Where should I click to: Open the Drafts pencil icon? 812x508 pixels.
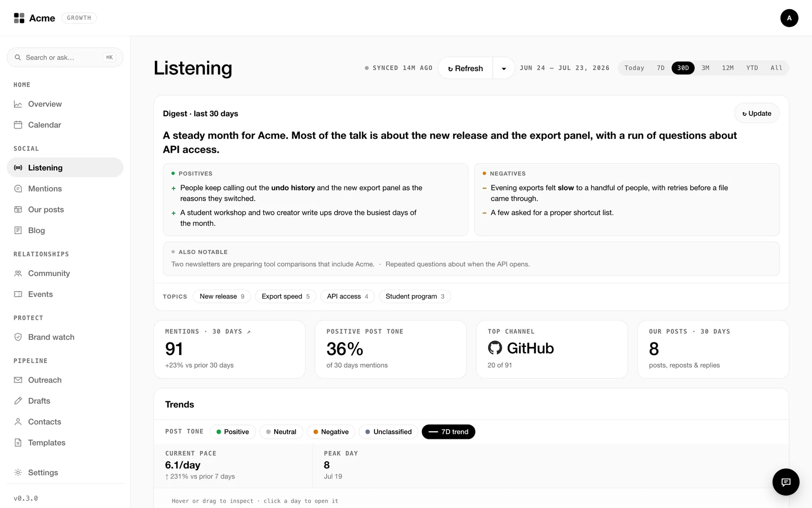18,401
